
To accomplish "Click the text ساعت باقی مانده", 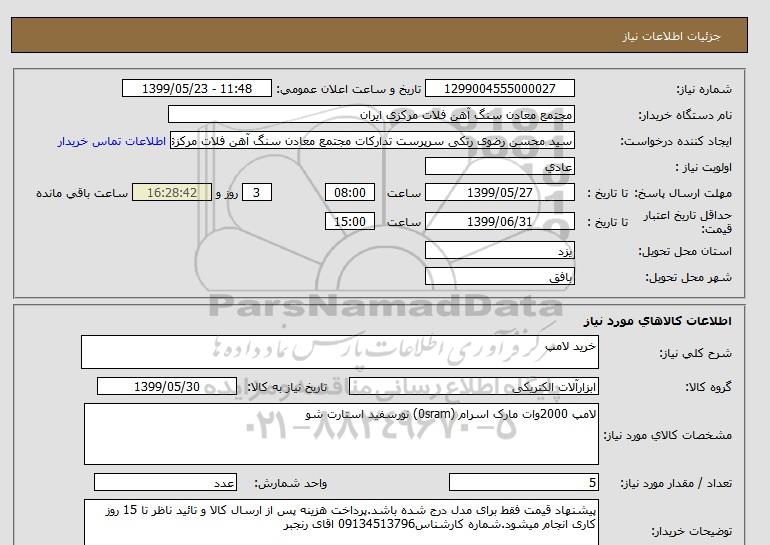I will click(82, 193).
